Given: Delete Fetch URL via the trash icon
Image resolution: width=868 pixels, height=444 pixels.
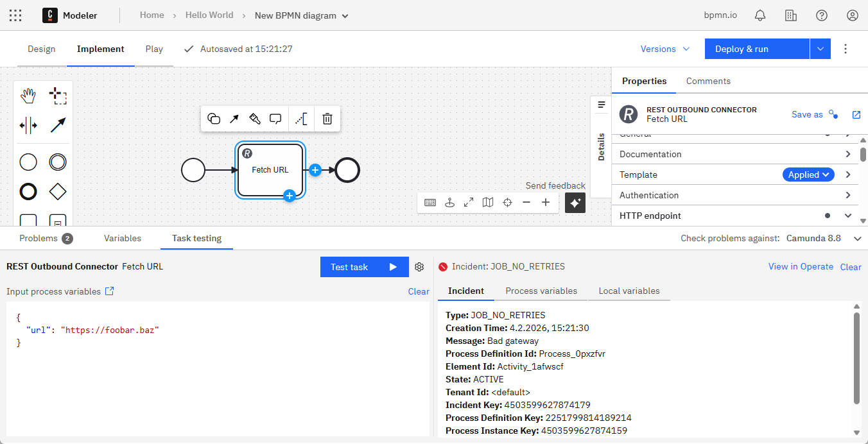Looking at the screenshot, I should pyautogui.click(x=327, y=119).
